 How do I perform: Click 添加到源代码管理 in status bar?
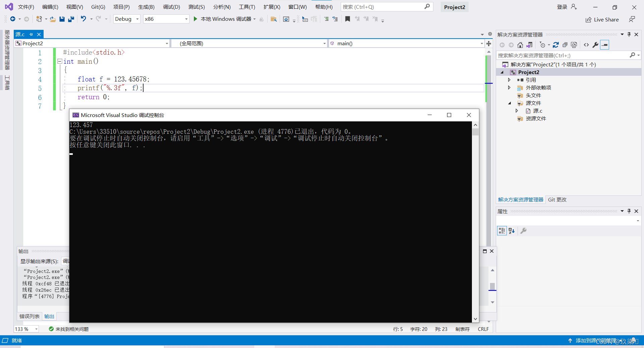pos(596,340)
